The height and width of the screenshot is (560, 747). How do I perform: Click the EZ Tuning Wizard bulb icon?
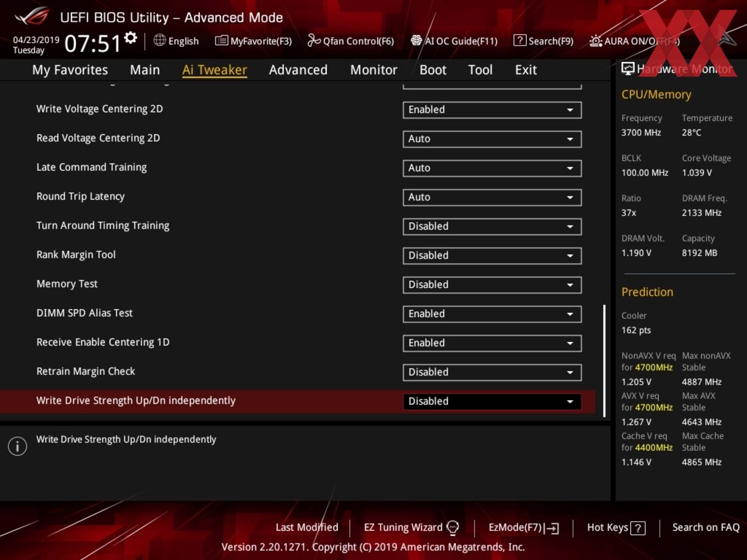click(x=453, y=528)
